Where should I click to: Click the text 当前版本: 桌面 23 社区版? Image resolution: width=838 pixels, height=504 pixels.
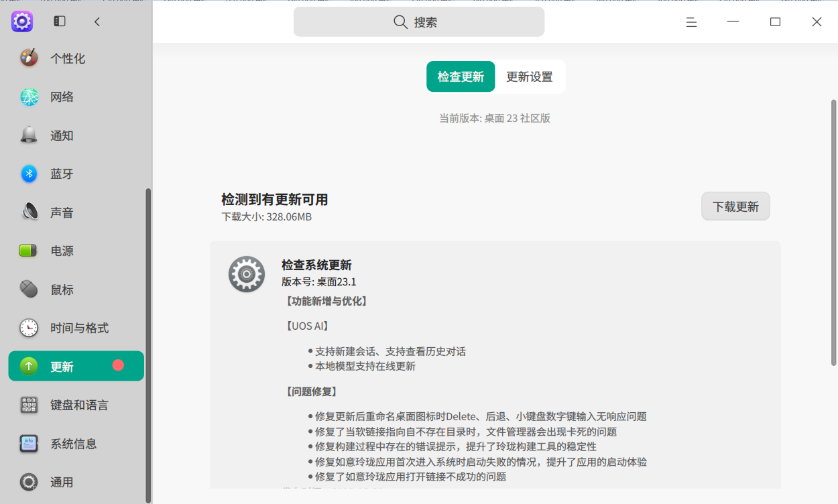[495, 118]
